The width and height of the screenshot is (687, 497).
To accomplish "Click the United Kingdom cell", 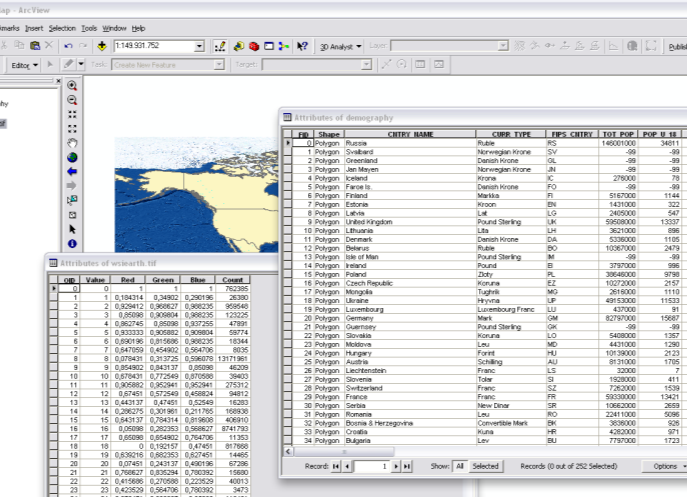I will [x=410, y=222].
